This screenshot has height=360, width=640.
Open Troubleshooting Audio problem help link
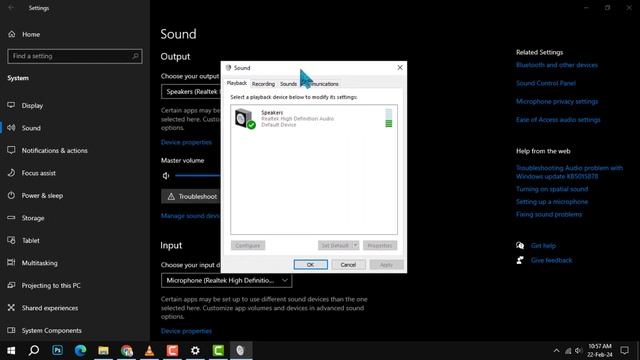pyautogui.click(x=569, y=172)
